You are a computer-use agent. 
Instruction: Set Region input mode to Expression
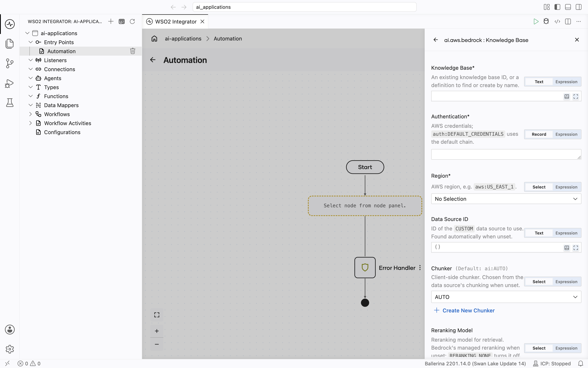point(566,187)
